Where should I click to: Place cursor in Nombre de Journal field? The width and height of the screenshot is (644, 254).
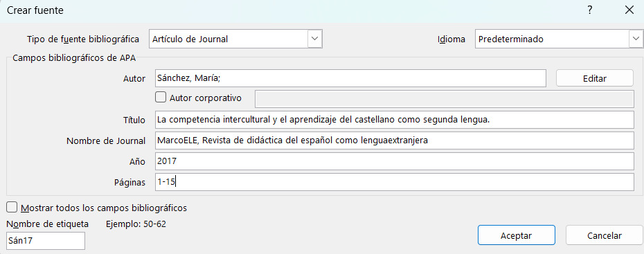(395, 140)
